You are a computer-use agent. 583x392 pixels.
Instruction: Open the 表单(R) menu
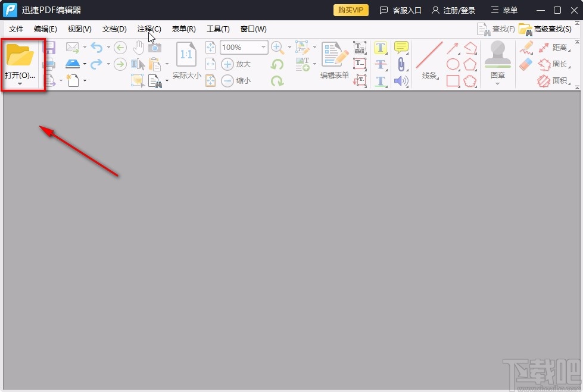(x=183, y=29)
